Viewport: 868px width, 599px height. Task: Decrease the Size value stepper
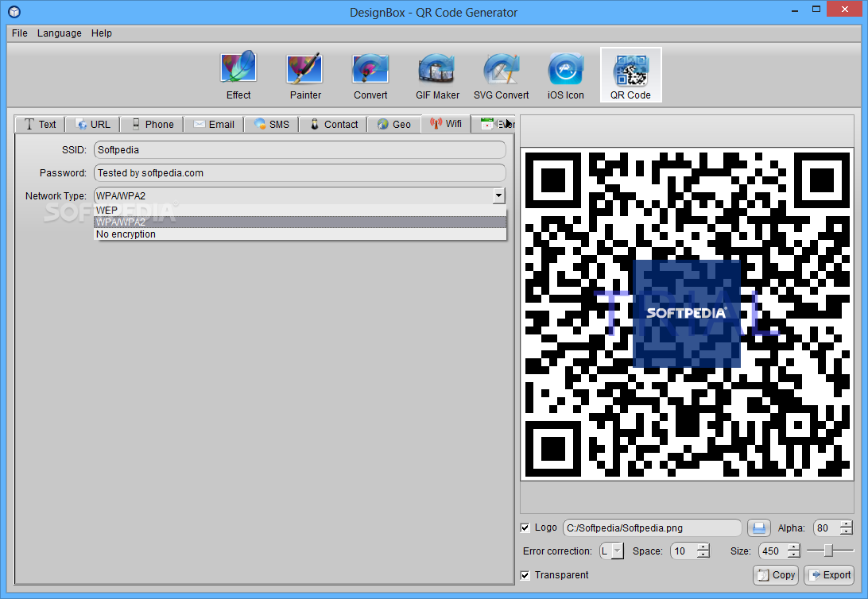point(794,555)
